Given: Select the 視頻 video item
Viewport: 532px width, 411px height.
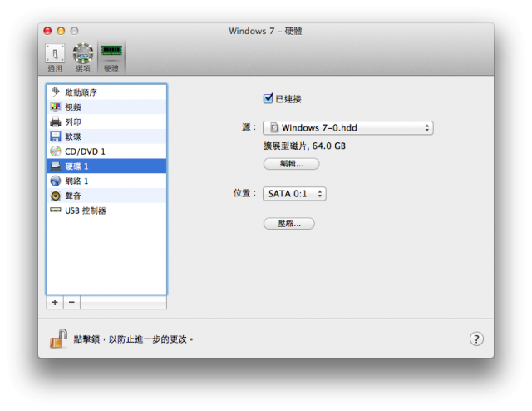Looking at the screenshot, I should coord(106,107).
